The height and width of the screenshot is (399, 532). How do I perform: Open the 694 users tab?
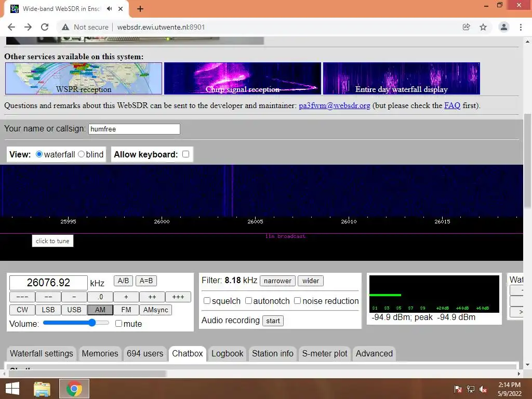pyautogui.click(x=145, y=353)
